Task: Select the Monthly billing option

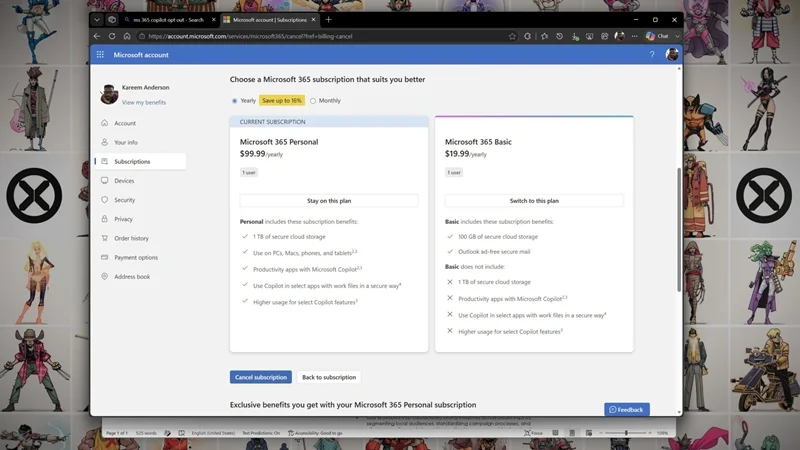Action: coord(313,101)
